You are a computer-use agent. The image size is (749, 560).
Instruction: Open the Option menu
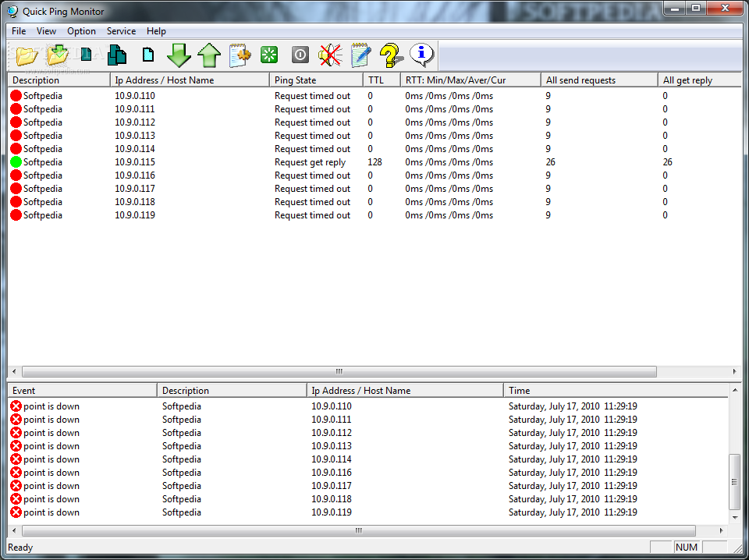pyautogui.click(x=81, y=31)
